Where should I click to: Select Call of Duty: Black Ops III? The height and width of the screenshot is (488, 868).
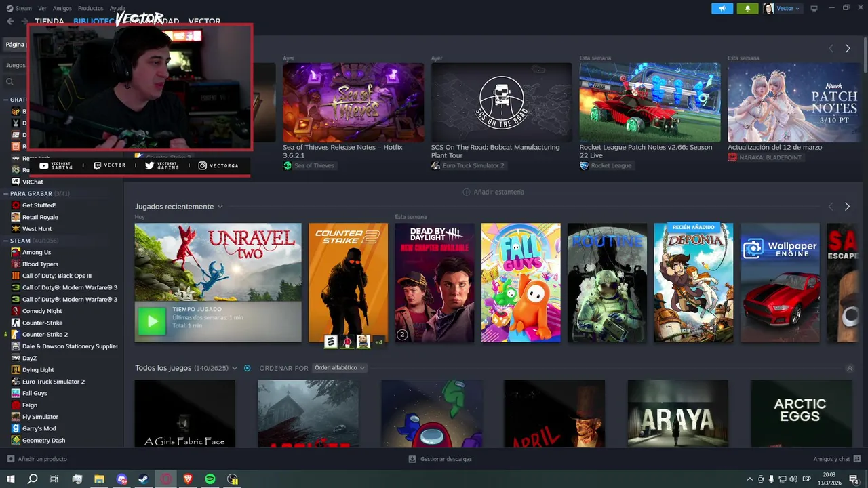point(56,276)
